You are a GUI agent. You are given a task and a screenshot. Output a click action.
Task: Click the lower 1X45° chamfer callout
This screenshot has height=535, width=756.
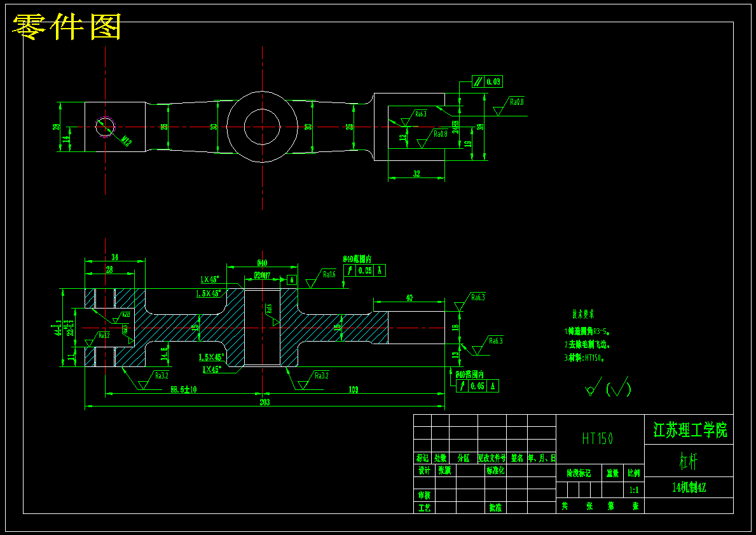pos(212,369)
